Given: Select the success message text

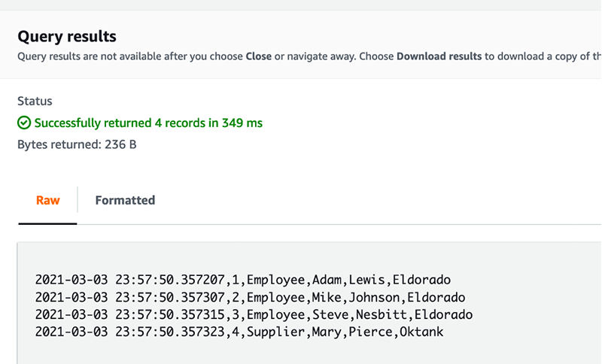Looking at the screenshot, I should [148, 123].
